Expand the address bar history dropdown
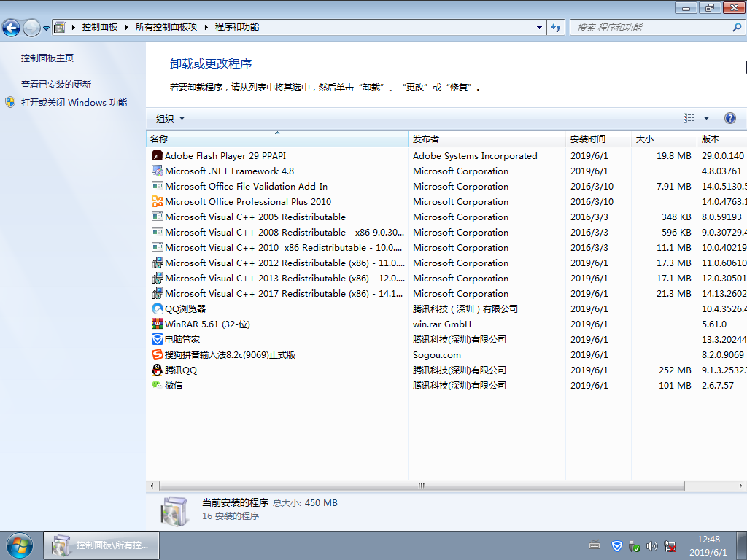The image size is (747, 560). [539, 27]
